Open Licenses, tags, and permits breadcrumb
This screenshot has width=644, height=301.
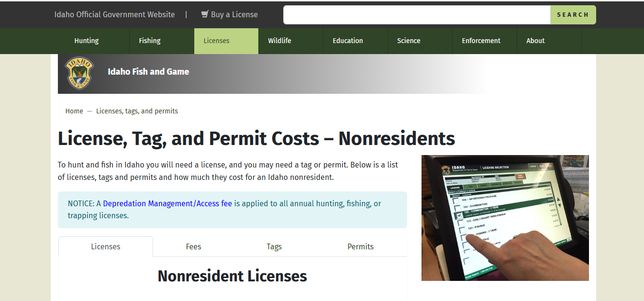pyautogui.click(x=137, y=111)
